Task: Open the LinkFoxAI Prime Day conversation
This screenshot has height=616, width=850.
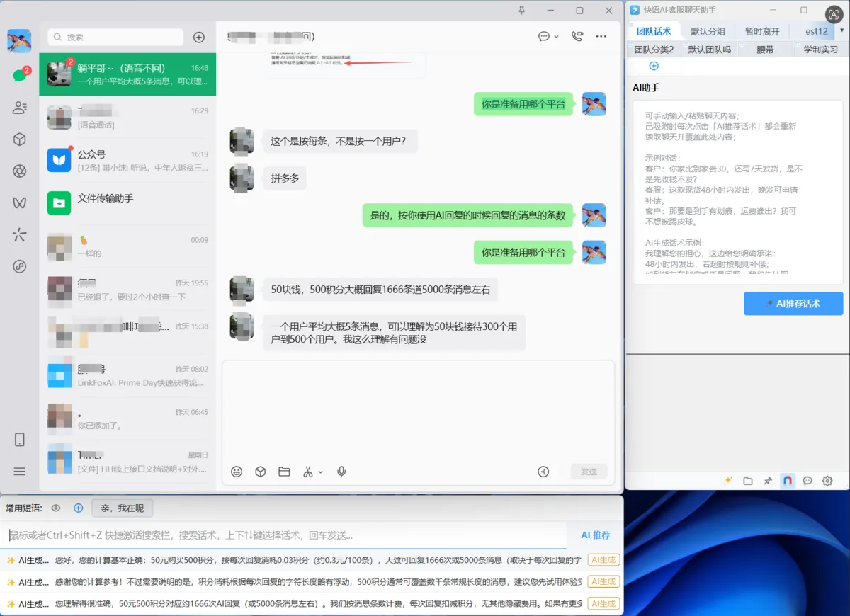Action: point(127,375)
